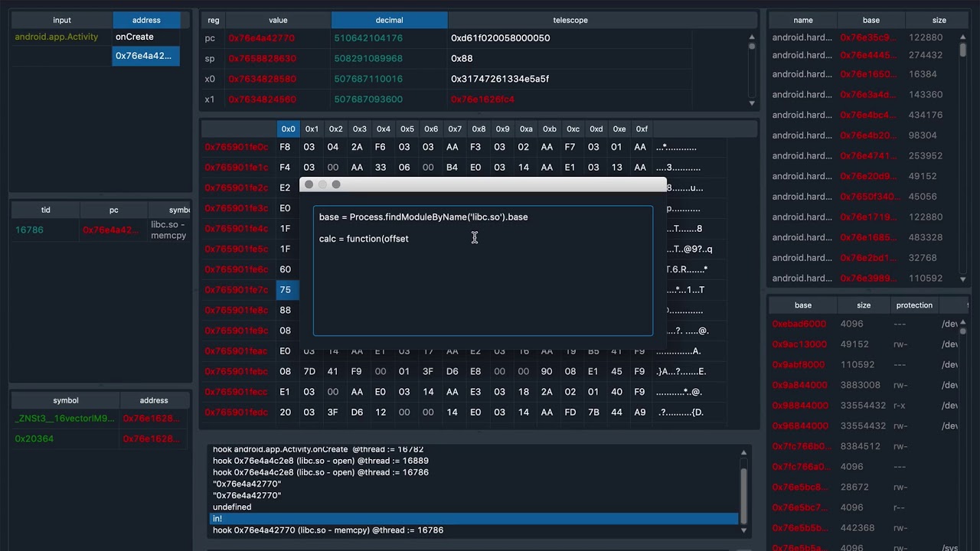Click telescope value 0x76e1626fc4 for x1
980x551 pixels.
(482, 99)
